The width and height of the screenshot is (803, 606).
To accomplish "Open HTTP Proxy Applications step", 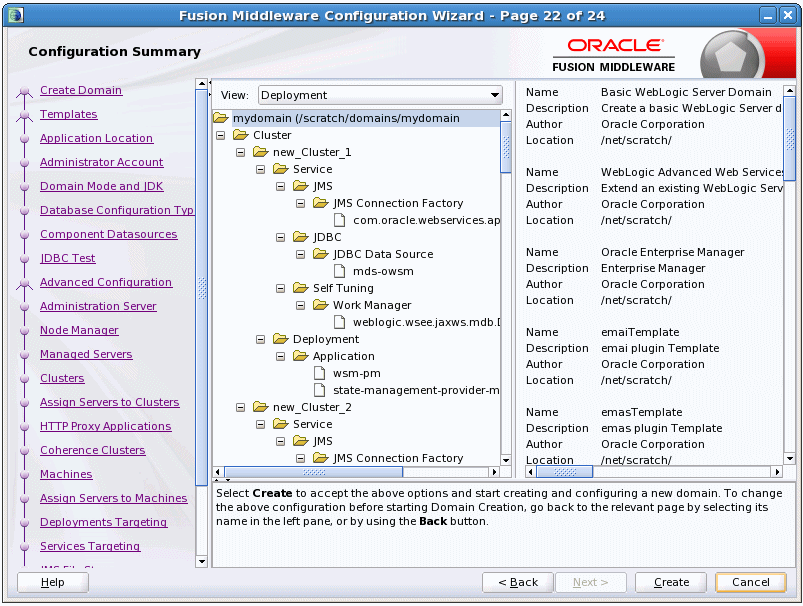I will click(x=105, y=426).
